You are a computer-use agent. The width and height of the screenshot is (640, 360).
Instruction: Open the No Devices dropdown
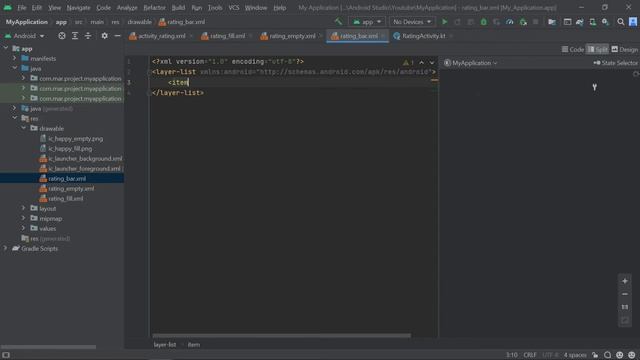[412, 22]
